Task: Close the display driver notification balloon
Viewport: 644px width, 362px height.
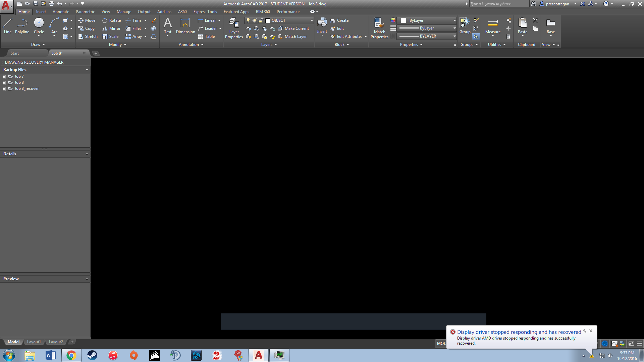Action: coord(591,331)
